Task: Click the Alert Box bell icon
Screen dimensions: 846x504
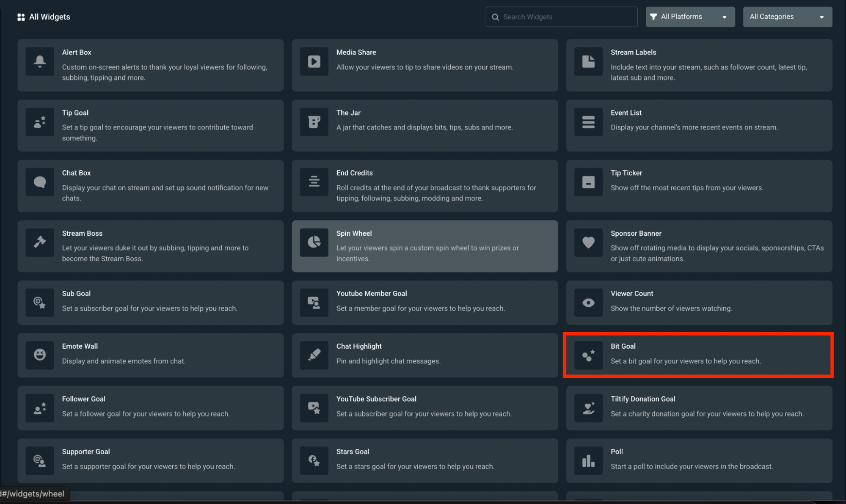Action: click(x=39, y=61)
